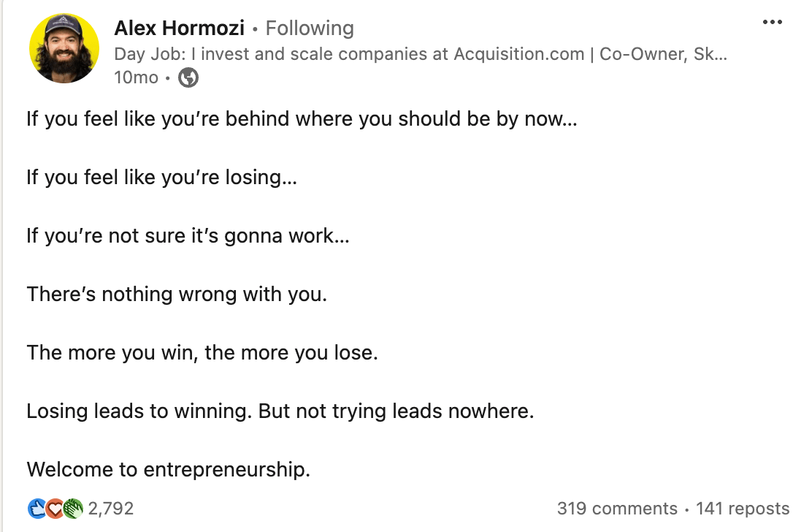Click Alex Hormozi's profile photo

pyautogui.click(x=64, y=48)
